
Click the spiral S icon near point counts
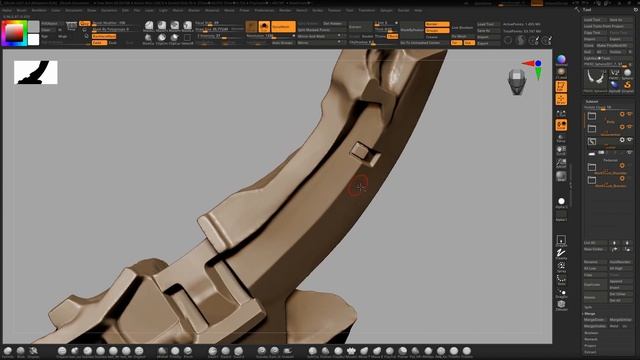(521, 40)
